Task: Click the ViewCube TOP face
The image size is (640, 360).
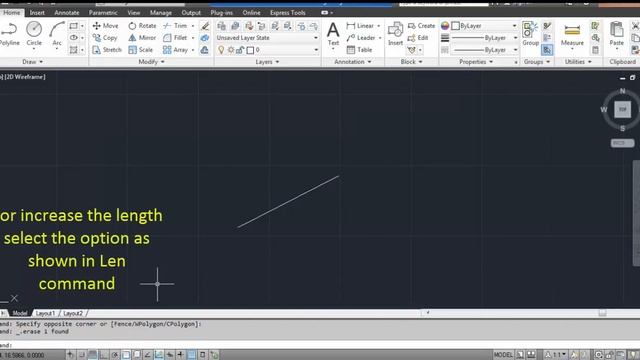Action: pos(622,109)
